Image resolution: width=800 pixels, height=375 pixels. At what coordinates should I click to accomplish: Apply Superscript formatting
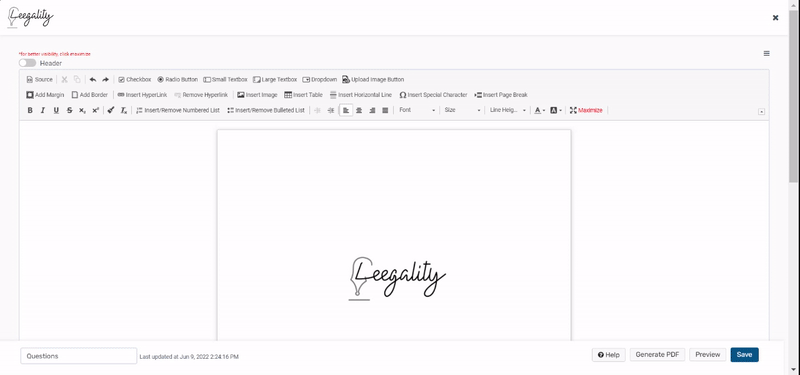tap(95, 110)
